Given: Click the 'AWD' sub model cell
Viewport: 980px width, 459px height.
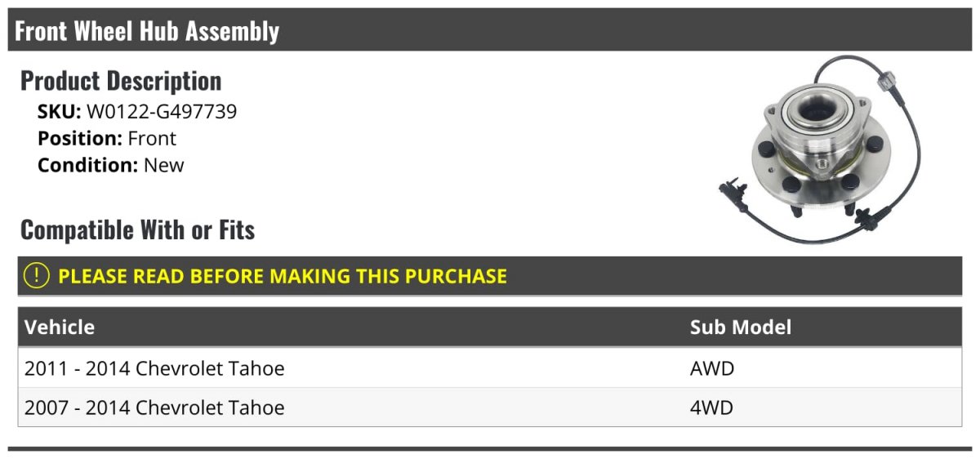Looking at the screenshot, I should click(x=712, y=368).
